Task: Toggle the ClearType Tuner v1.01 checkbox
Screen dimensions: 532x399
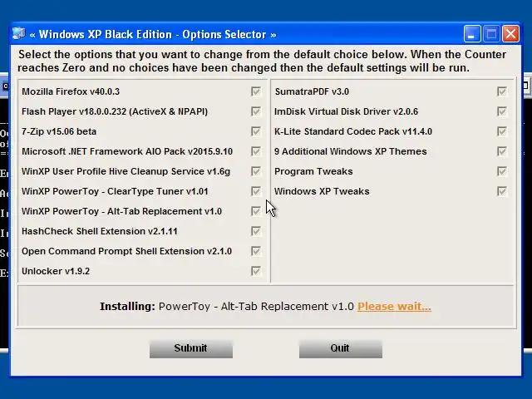Action: pos(256,191)
